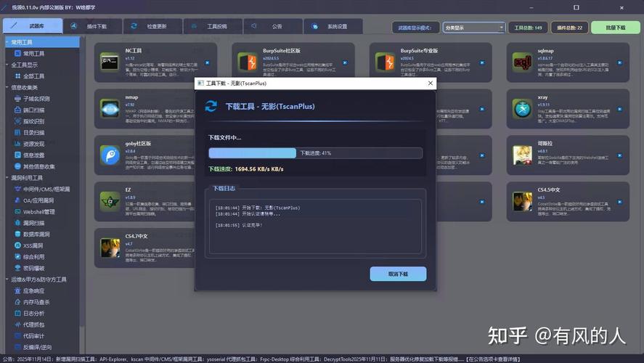Click the nmap eye logo thumbnail
The image size is (644, 363).
tap(110, 109)
